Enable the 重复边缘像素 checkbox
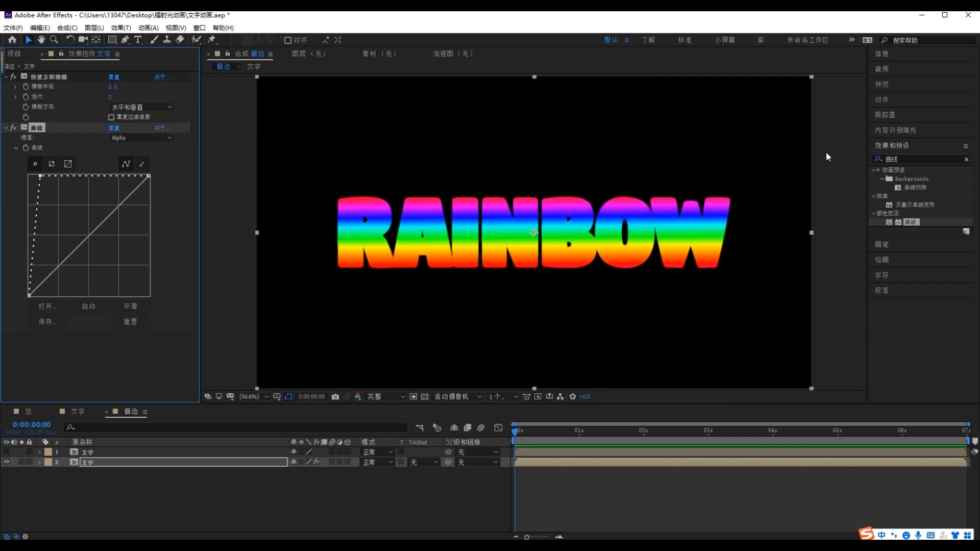This screenshot has height=551, width=980. click(x=111, y=117)
